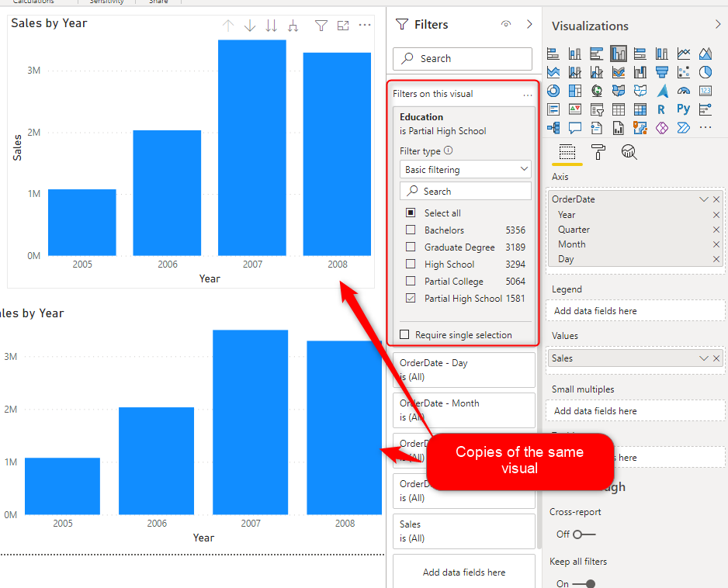Image resolution: width=728 pixels, height=588 pixels.
Task: Enable Require single selection checkbox
Action: point(404,335)
